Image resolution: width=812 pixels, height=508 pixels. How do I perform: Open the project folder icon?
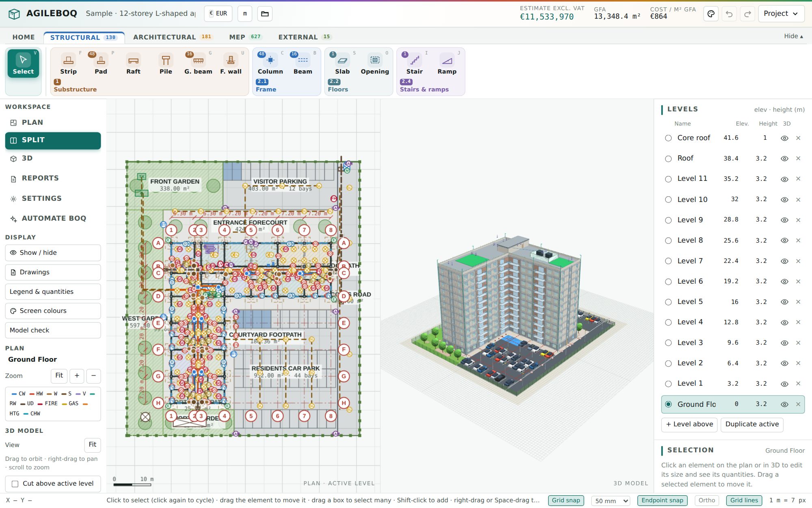(265, 14)
